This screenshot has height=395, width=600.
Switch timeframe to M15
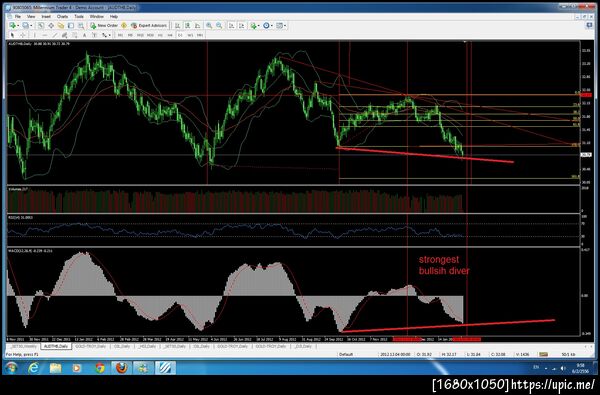click(x=140, y=35)
